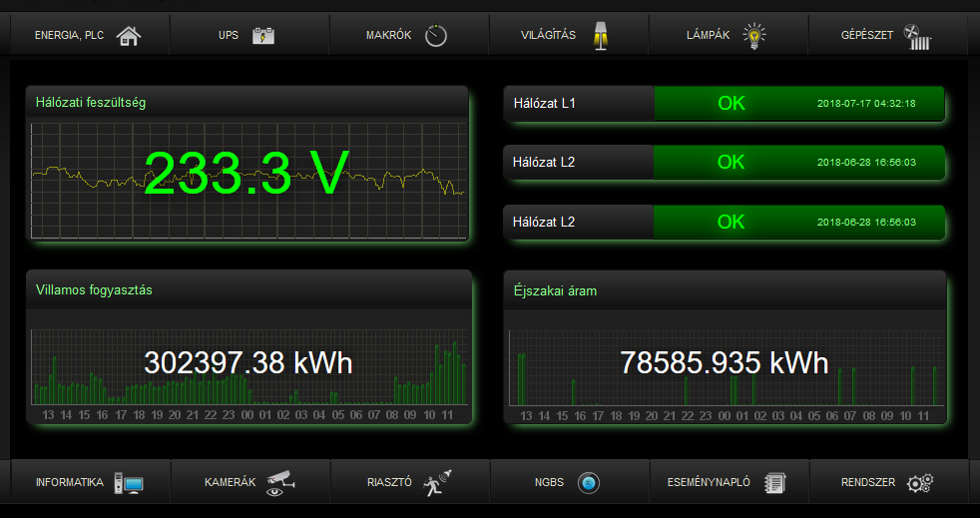This screenshot has width=980, height=518.
Task: Click the house icon beside ENERGIA, PLC
Action: coord(128,37)
